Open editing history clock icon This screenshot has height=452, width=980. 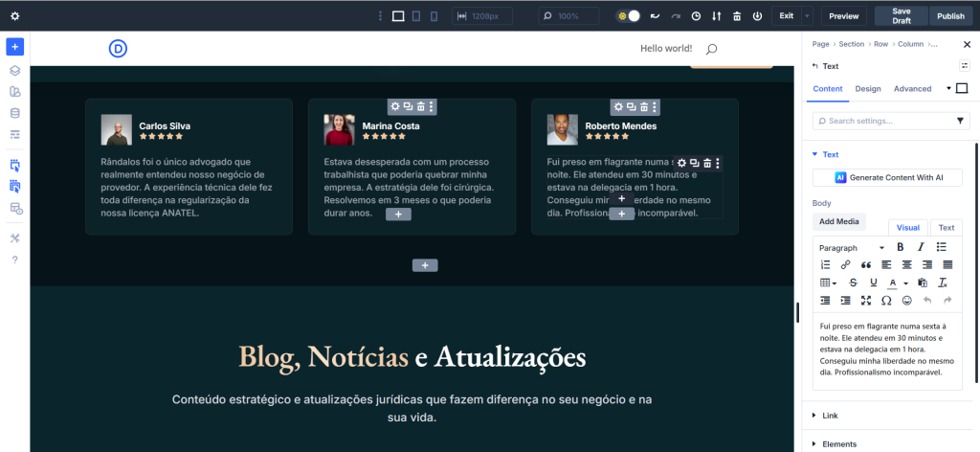coord(697,16)
